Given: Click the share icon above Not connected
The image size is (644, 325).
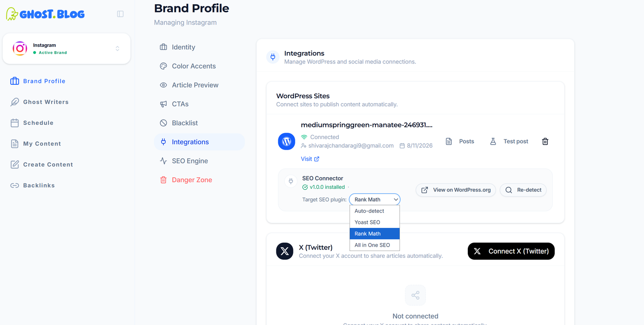Looking at the screenshot, I should pos(415,295).
